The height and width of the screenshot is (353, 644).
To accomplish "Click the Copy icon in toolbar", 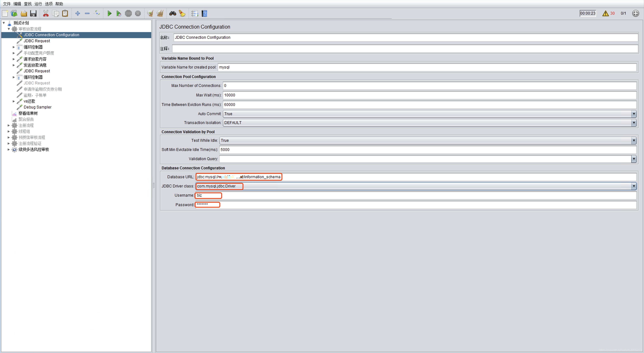I will (x=55, y=13).
